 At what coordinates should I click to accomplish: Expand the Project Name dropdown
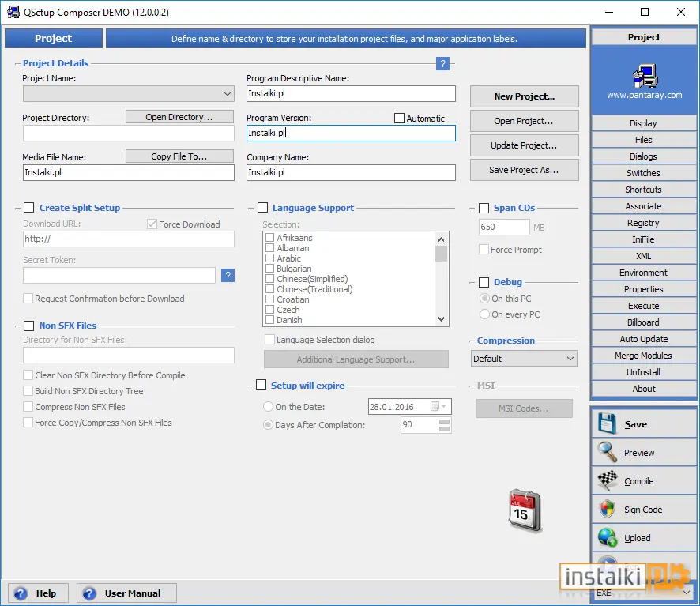[x=228, y=94]
